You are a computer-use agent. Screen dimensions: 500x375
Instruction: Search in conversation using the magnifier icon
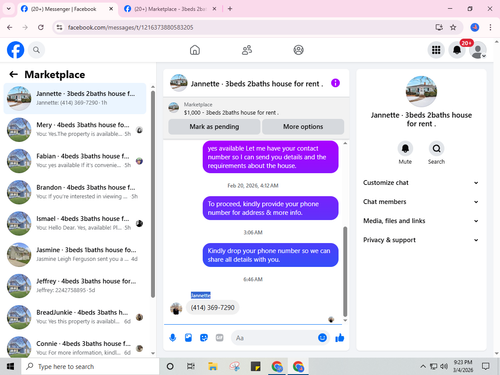436,148
